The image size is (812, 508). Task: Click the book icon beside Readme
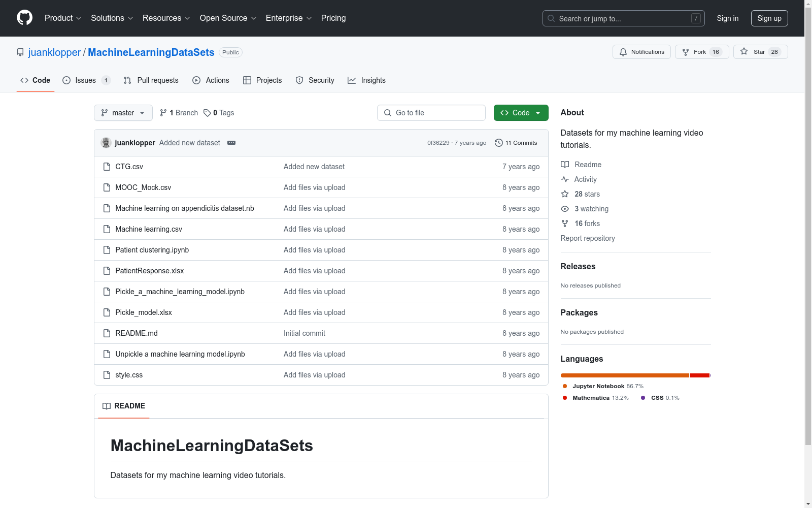click(565, 165)
